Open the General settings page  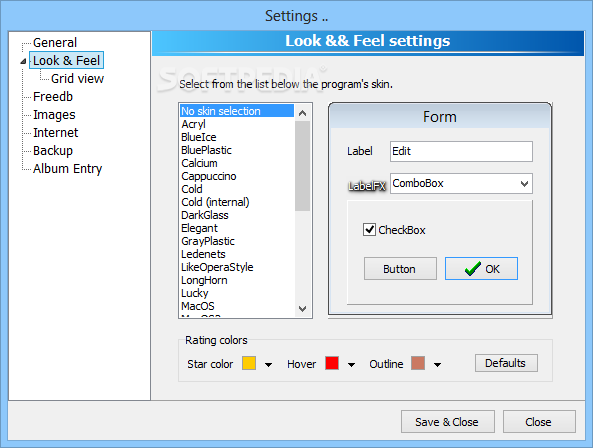coord(55,42)
